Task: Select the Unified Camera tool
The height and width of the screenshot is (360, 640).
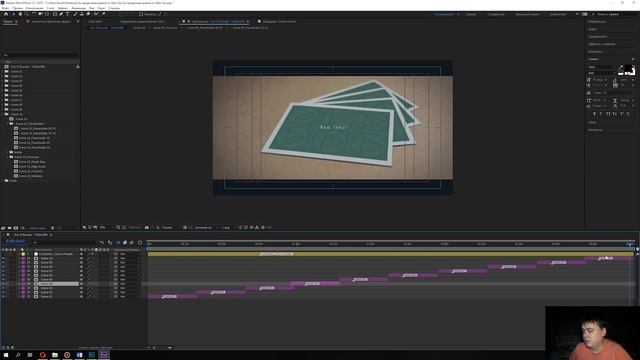Action: click(40, 14)
